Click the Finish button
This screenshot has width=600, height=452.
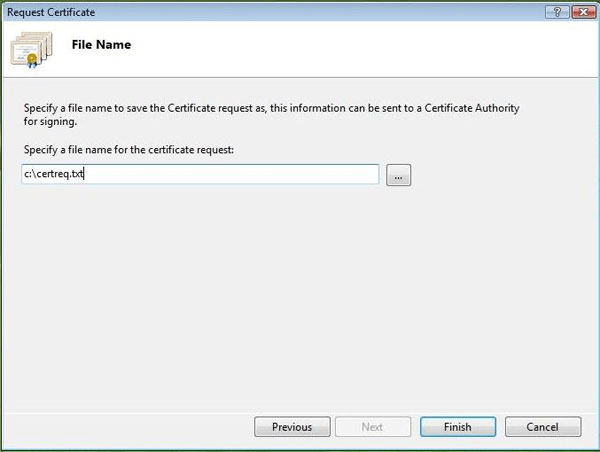pyautogui.click(x=458, y=427)
